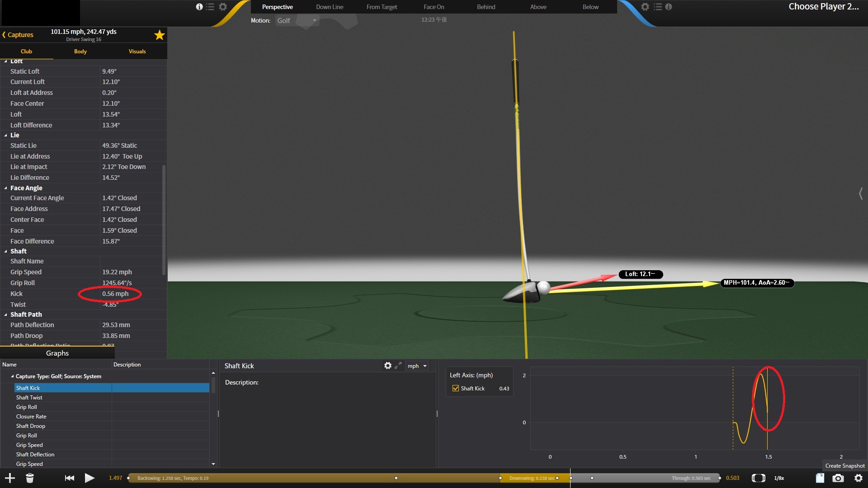Click the plus add icon
Viewport: 868px width, 488px height.
[x=9, y=478]
